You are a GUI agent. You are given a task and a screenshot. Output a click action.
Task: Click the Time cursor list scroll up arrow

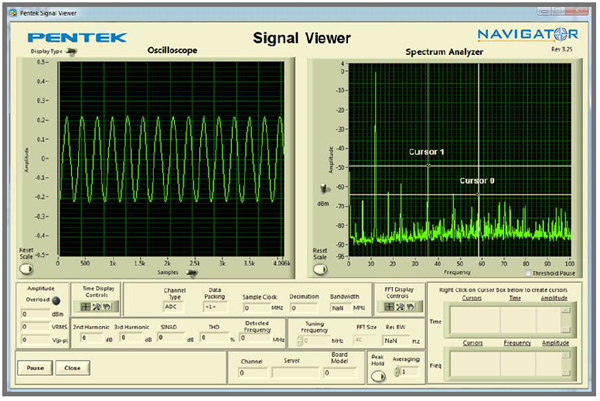[x=566, y=310]
